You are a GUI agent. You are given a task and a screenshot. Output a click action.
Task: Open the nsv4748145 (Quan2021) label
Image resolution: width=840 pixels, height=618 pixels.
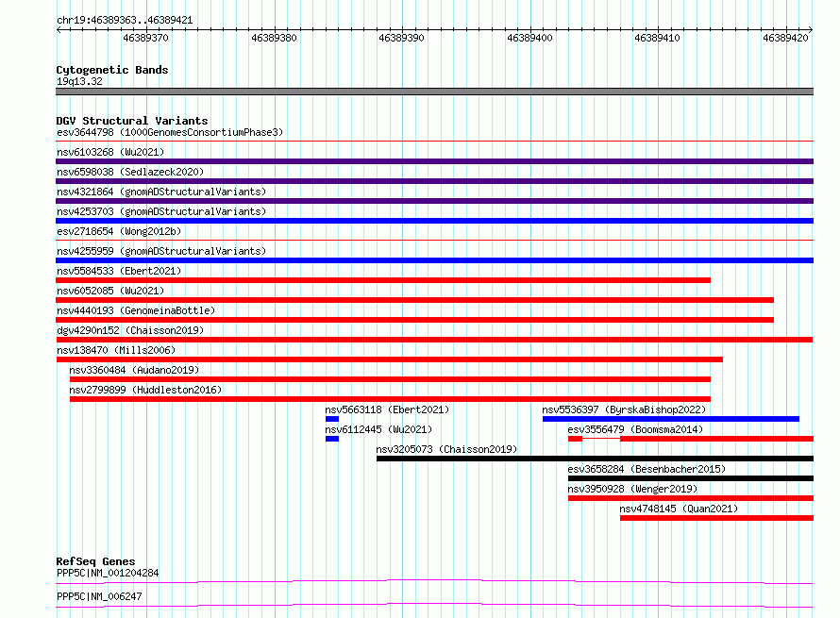point(679,509)
